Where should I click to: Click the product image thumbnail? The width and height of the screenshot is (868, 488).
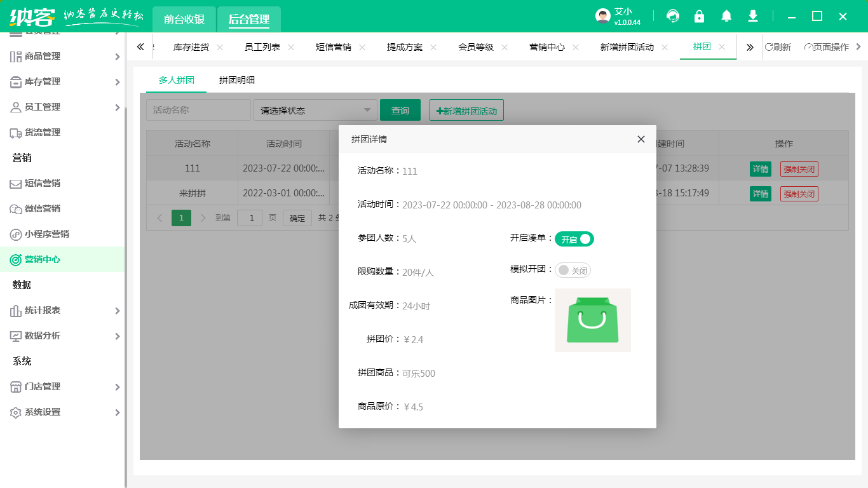click(x=592, y=320)
